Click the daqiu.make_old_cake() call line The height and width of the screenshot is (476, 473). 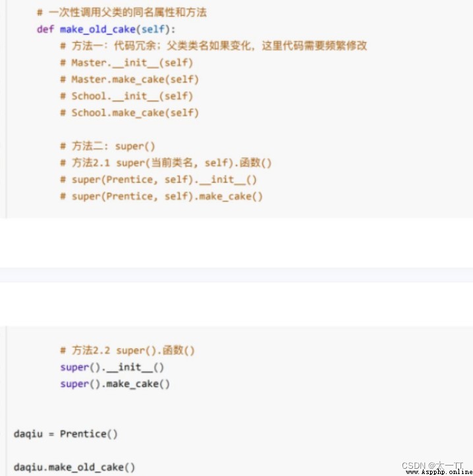click(74, 467)
